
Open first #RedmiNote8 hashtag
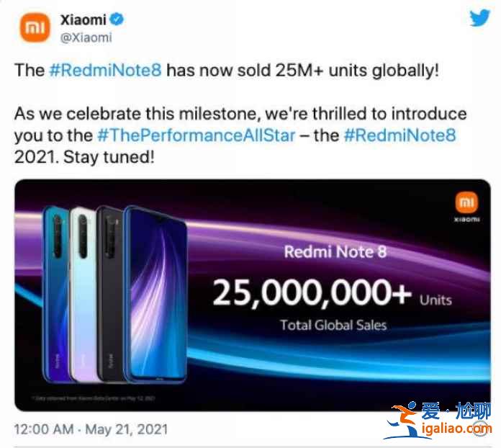tap(105, 70)
